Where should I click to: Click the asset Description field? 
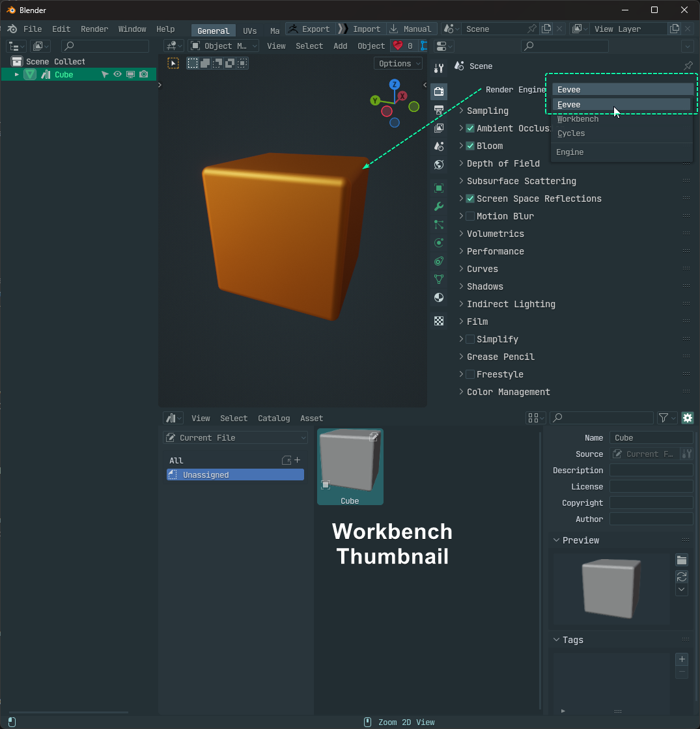[651, 470]
